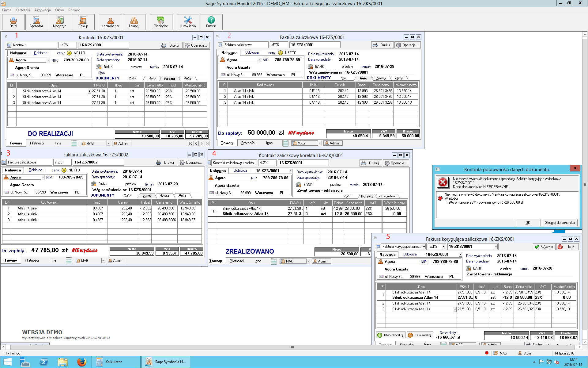Open the MAG warehouse dropdown in Kontrakt
This screenshot has width=588, height=368.
click(x=108, y=144)
